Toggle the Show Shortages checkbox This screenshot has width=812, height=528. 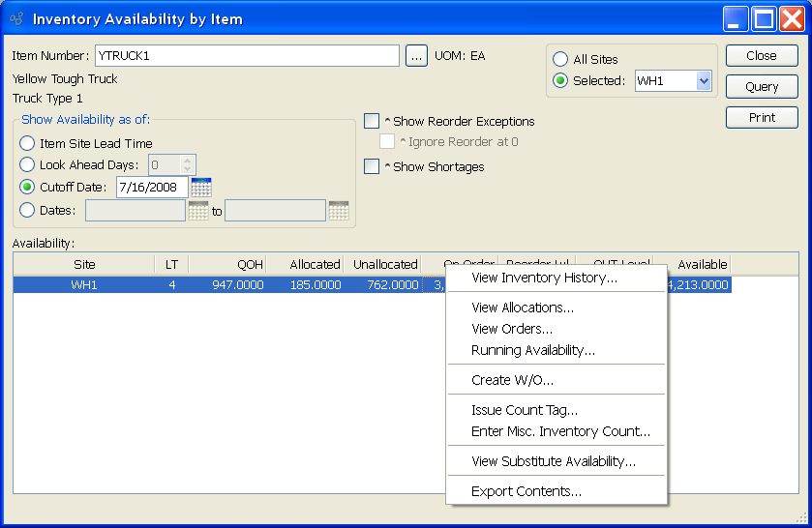coord(372,166)
